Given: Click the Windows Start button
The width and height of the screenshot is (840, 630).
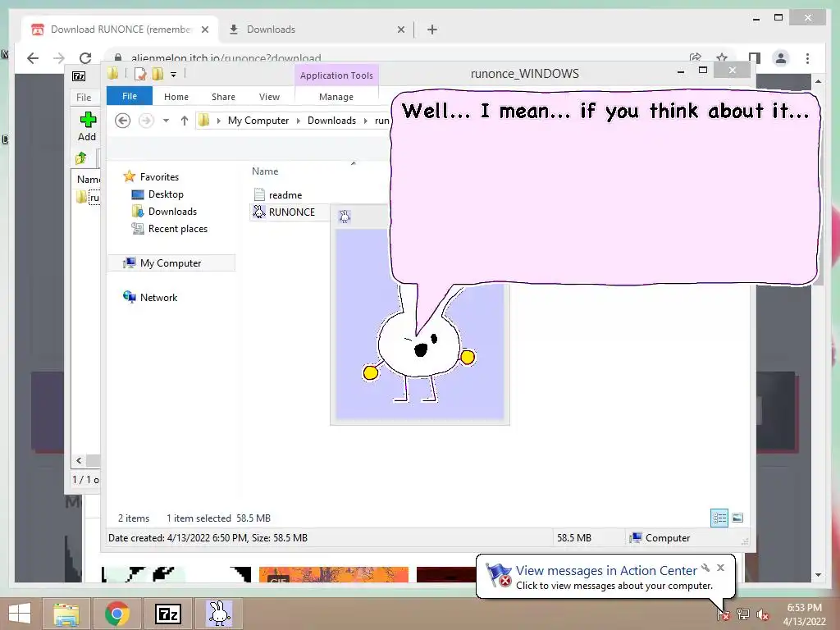Looking at the screenshot, I should click(x=20, y=614).
